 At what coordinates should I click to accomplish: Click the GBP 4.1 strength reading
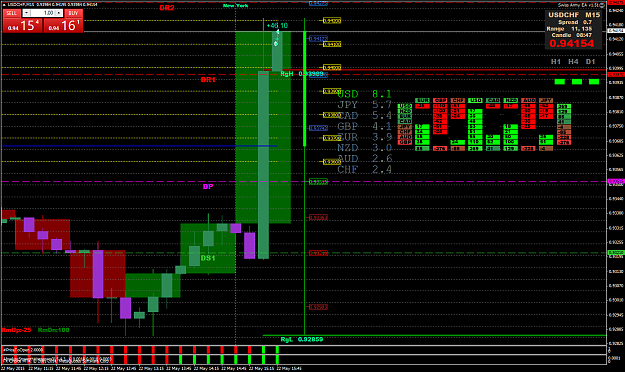click(364, 126)
